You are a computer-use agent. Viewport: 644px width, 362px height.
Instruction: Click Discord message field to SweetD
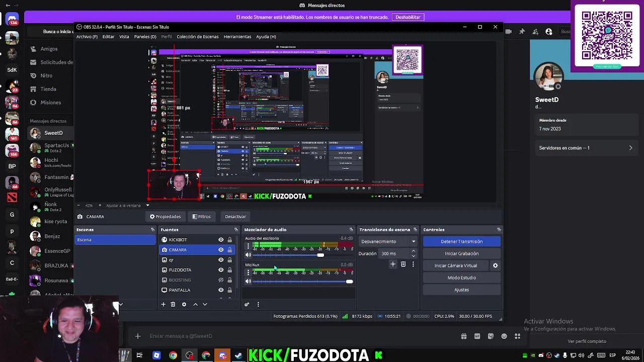[302, 336]
